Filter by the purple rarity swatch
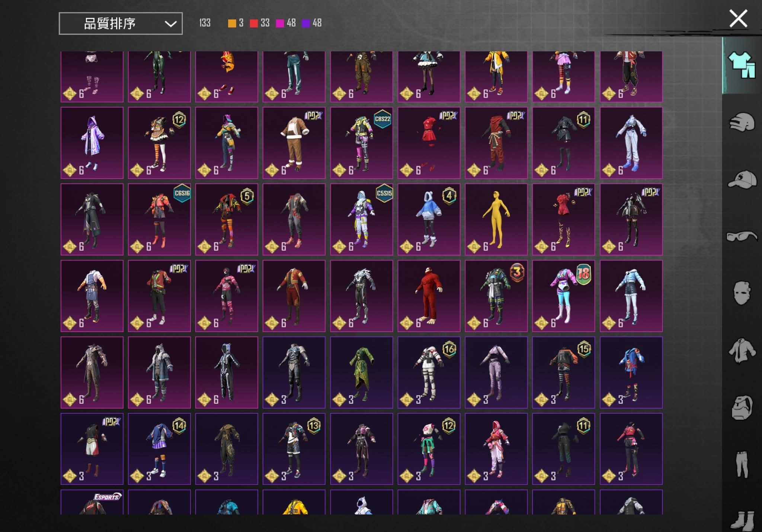Image resolution: width=762 pixels, height=532 pixels. [305, 23]
